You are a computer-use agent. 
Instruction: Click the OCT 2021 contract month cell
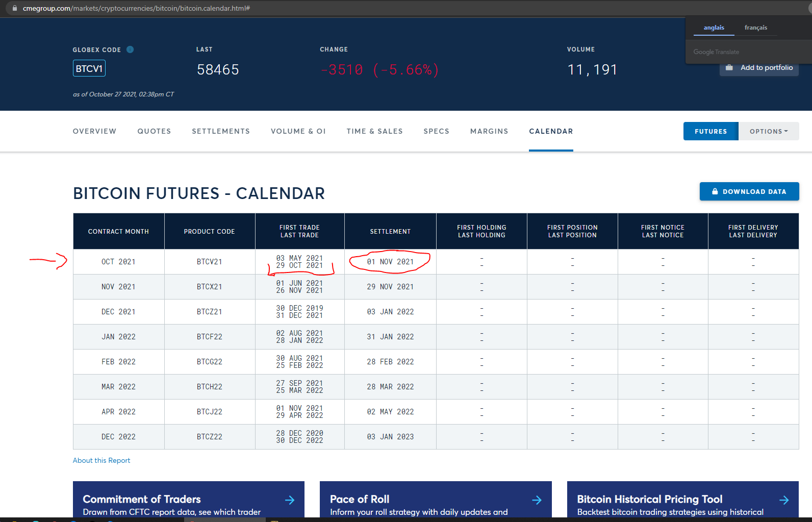118,262
